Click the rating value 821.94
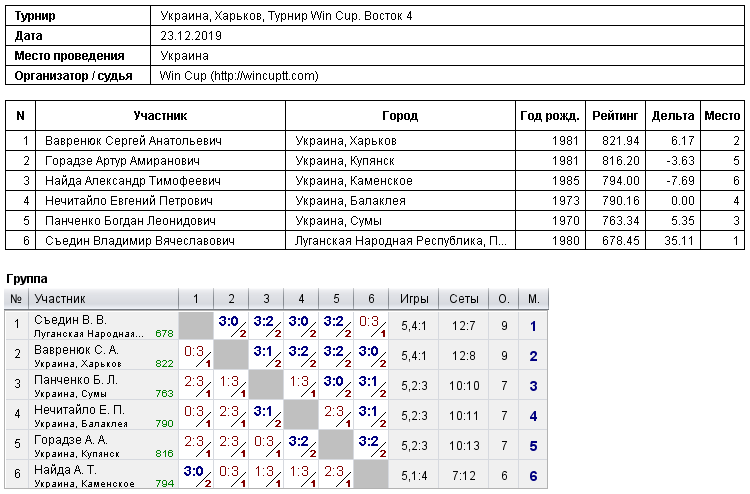Viewport: 750px width, 494px height. (620, 141)
